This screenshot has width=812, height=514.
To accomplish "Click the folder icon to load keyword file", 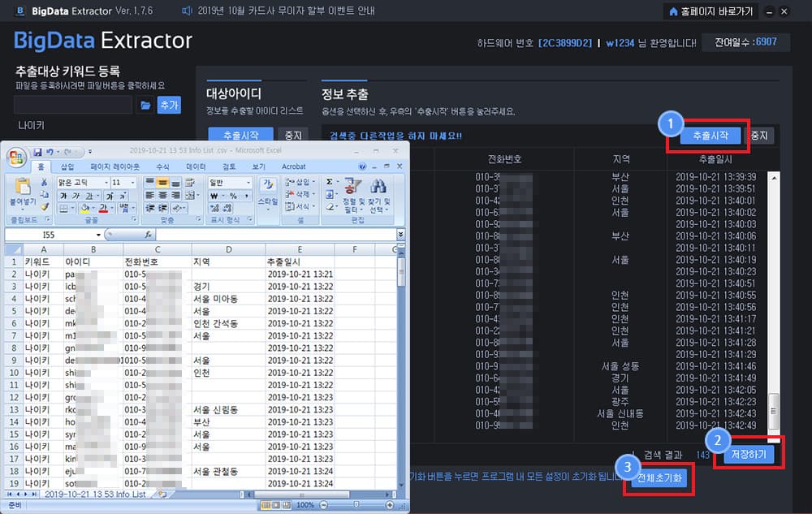I will pyautogui.click(x=145, y=105).
